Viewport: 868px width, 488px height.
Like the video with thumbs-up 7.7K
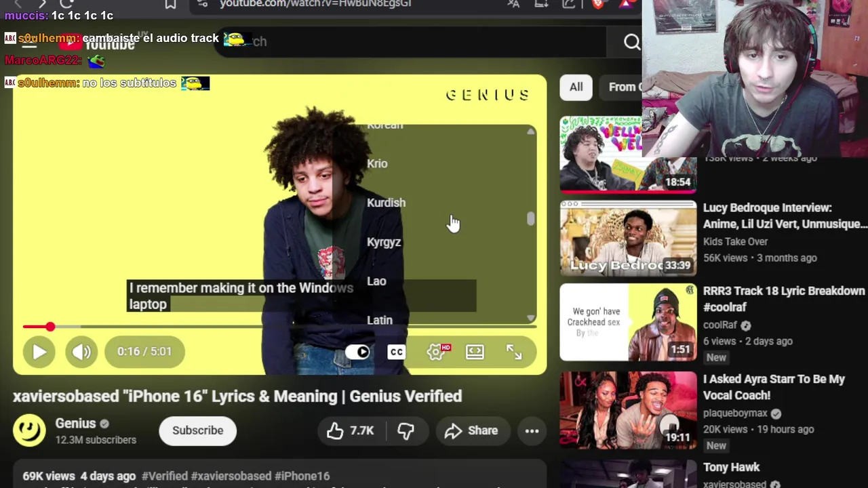pyautogui.click(x=350, y=430)
